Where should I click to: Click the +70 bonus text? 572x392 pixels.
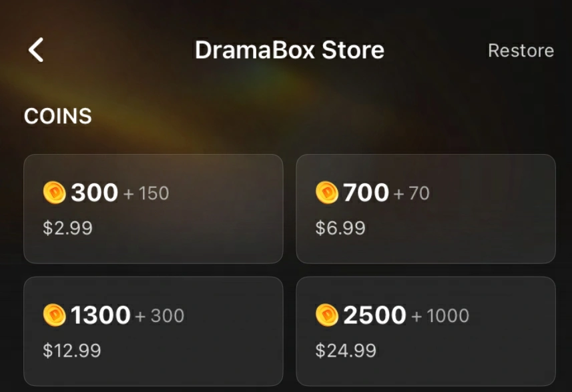click(411, 194)
